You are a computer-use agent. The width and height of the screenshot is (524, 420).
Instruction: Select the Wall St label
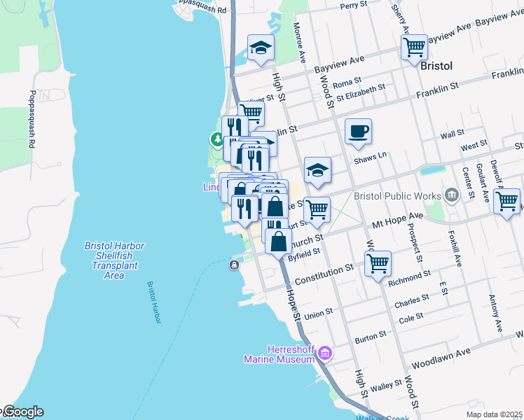453,134
